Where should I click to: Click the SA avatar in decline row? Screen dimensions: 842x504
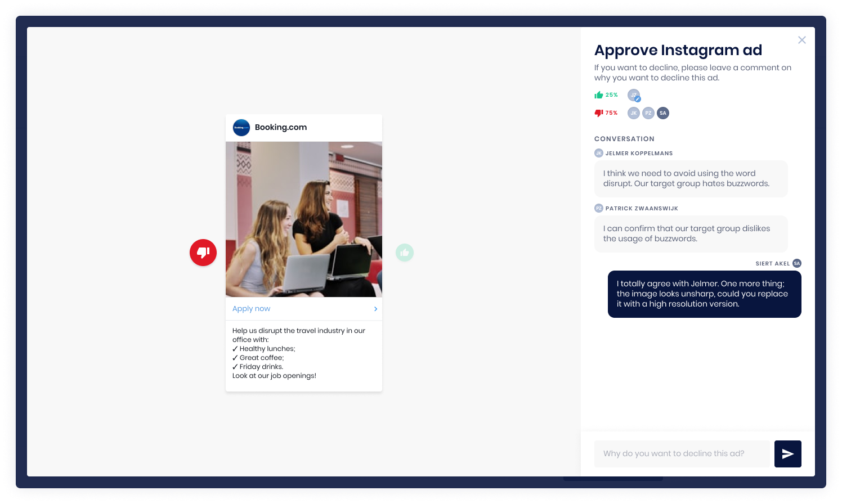point(663,113)
